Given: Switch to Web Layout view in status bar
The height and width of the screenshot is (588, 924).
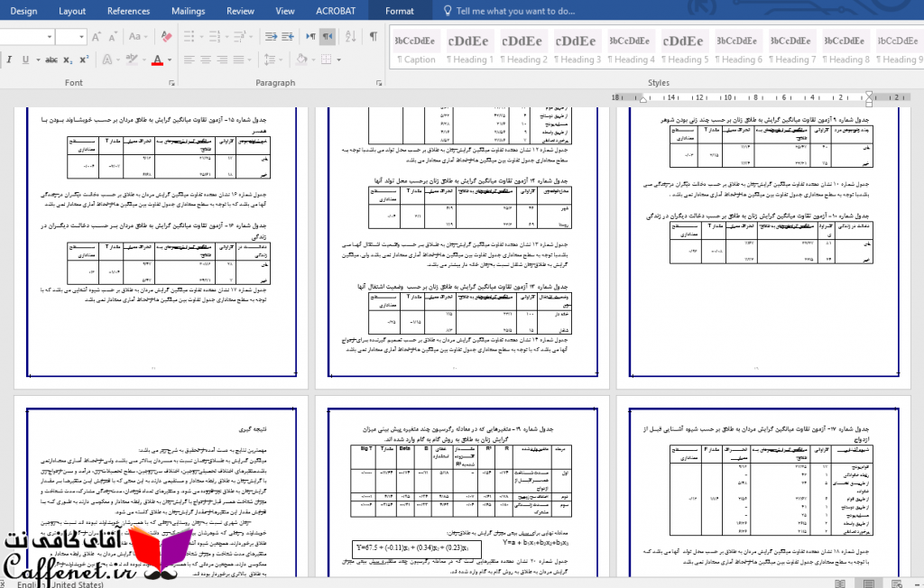Looking at the screenshot, I should click(897, 583).
